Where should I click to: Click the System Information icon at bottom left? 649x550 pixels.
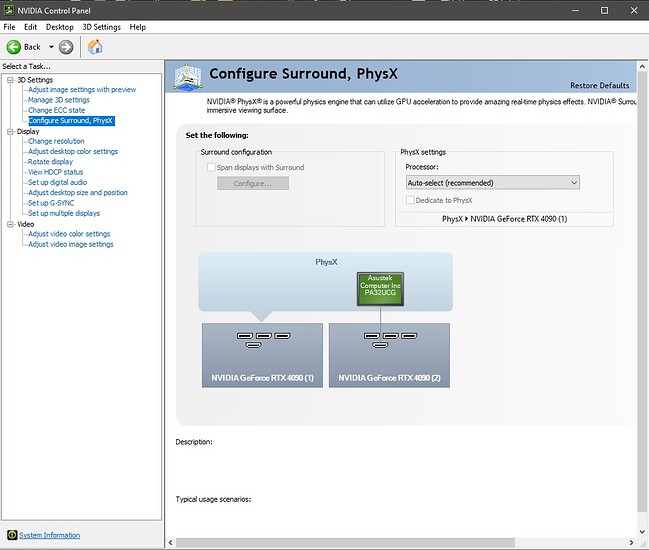(11, 535)
